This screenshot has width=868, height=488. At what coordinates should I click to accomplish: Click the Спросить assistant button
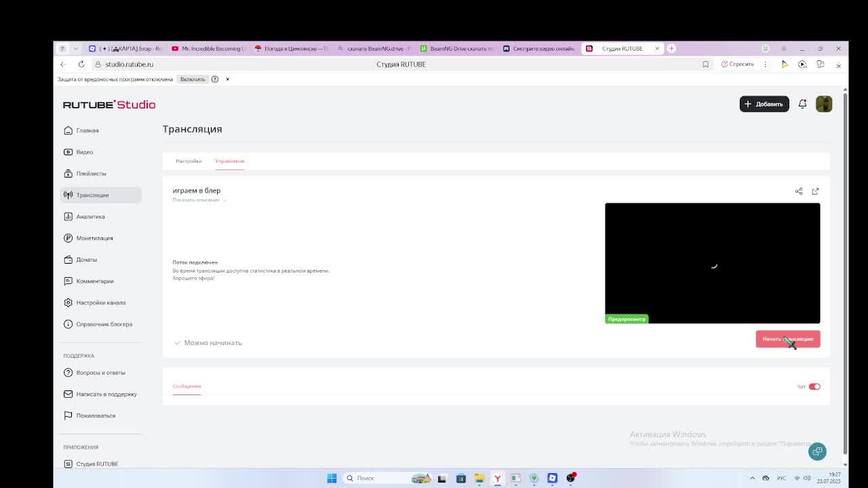tap(738, 64)
